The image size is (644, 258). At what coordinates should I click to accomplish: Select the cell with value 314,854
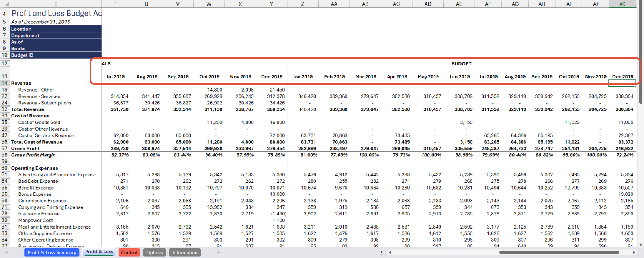coord(119,96)
